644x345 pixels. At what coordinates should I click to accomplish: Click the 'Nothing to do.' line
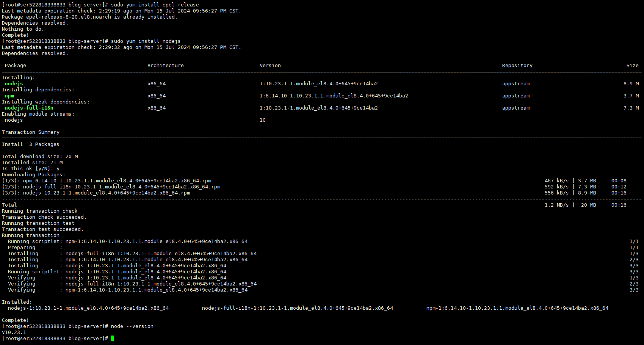23,29
